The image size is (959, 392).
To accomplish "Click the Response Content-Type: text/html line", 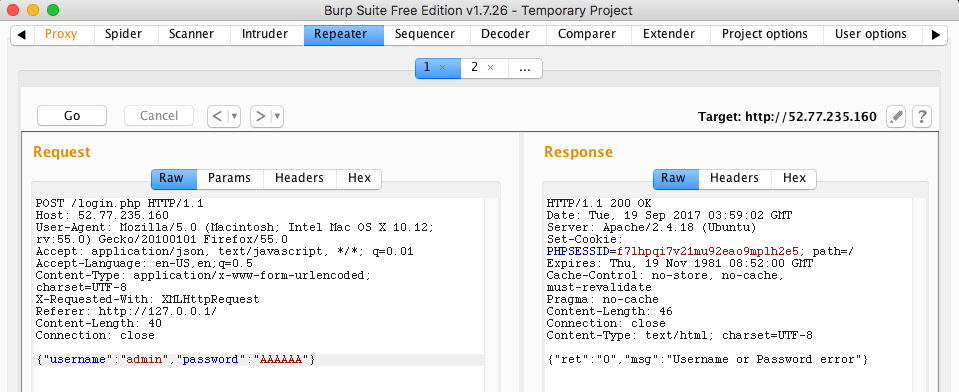I will 679,336.
